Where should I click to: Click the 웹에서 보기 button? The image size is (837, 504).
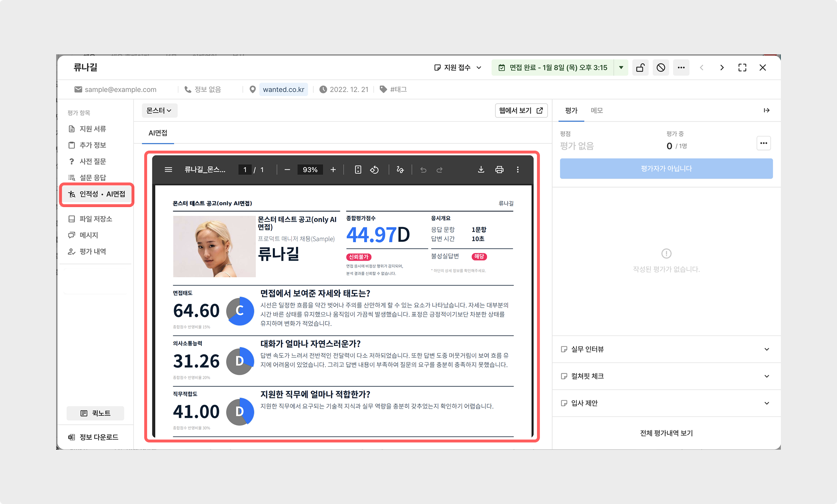click(521, 110)
